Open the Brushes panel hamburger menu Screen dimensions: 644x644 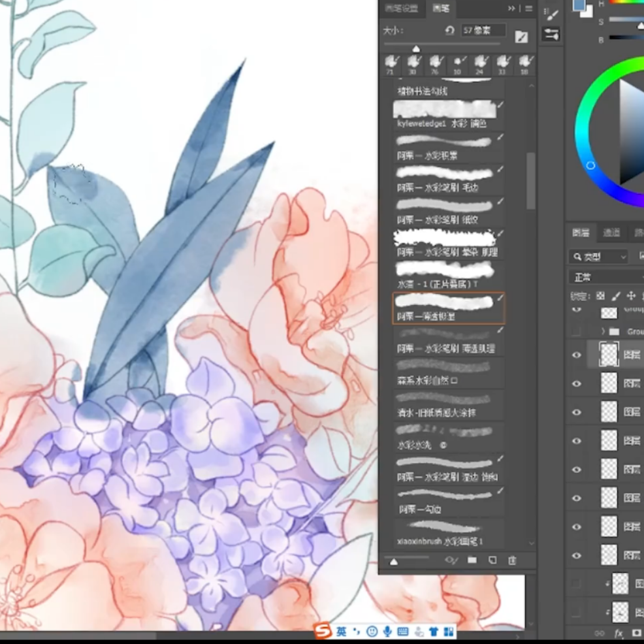[x=528, y=8]
